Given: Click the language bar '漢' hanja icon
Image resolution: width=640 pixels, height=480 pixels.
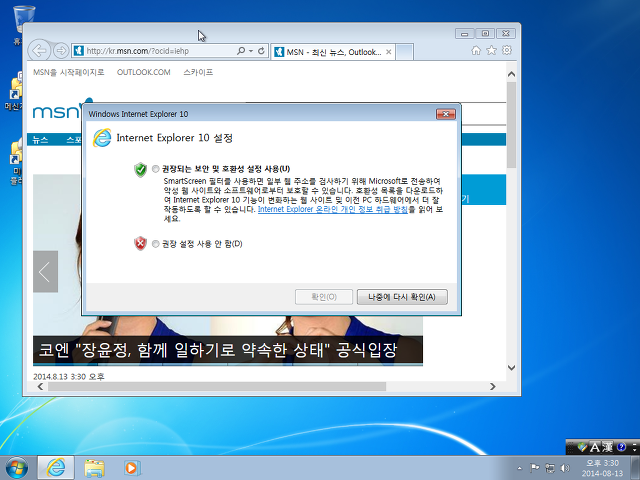Looking at the screenshot, I should (x=608, y=447).
